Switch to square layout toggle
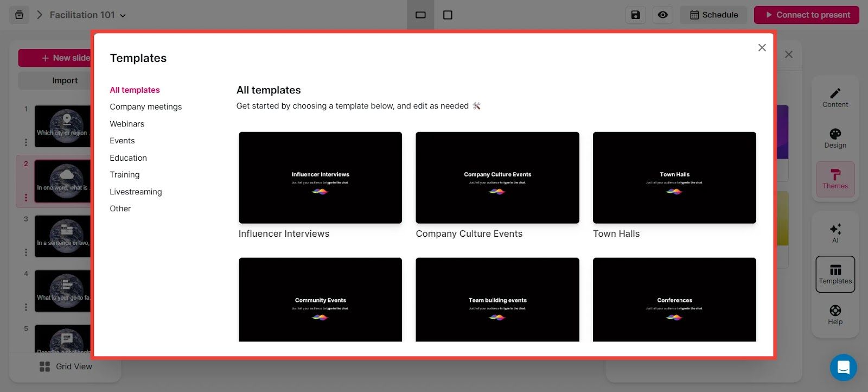Image resolution: width=868 pixels, height=392 pixels. pos(448,15)
